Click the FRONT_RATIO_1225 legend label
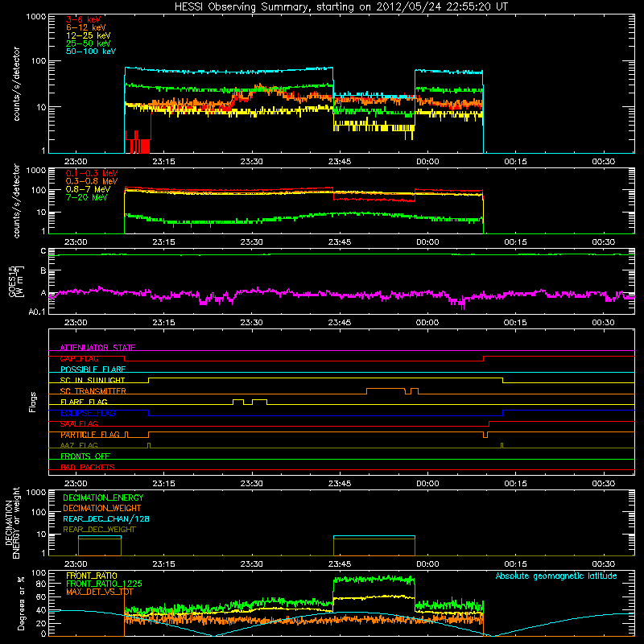This screenshot has height=644, width=644. click(x=104, y=584)
